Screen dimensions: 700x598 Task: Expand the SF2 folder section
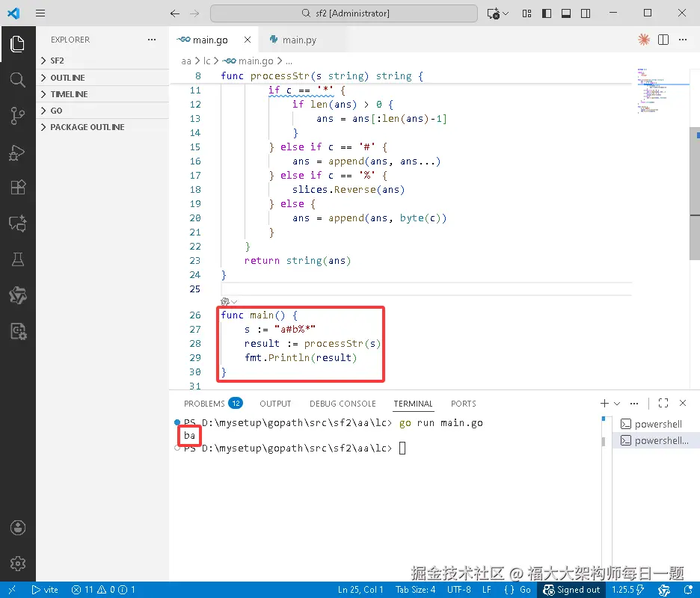click(x=102, y=61)
